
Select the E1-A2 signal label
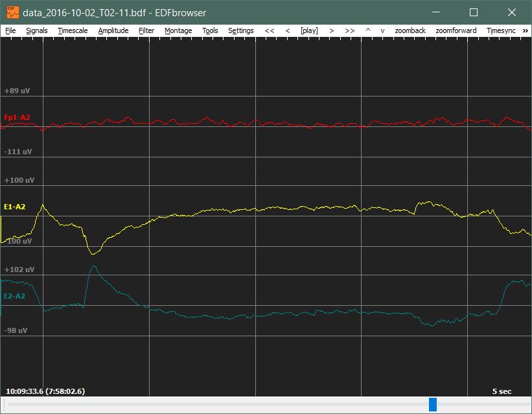click(15, 207)
